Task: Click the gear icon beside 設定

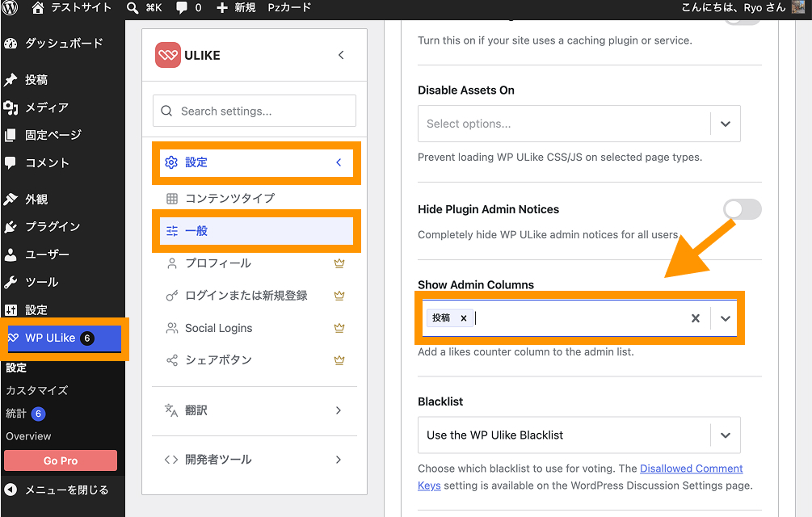Action: pos(171,162)
